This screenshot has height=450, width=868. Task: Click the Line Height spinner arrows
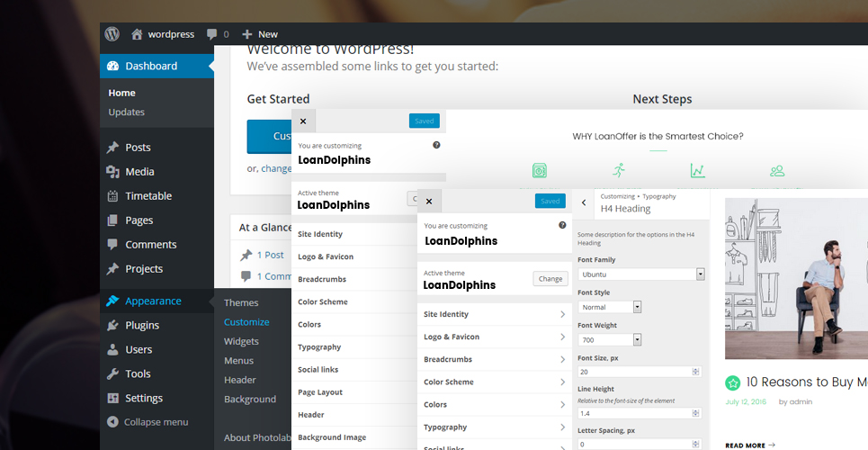[696, 413]
